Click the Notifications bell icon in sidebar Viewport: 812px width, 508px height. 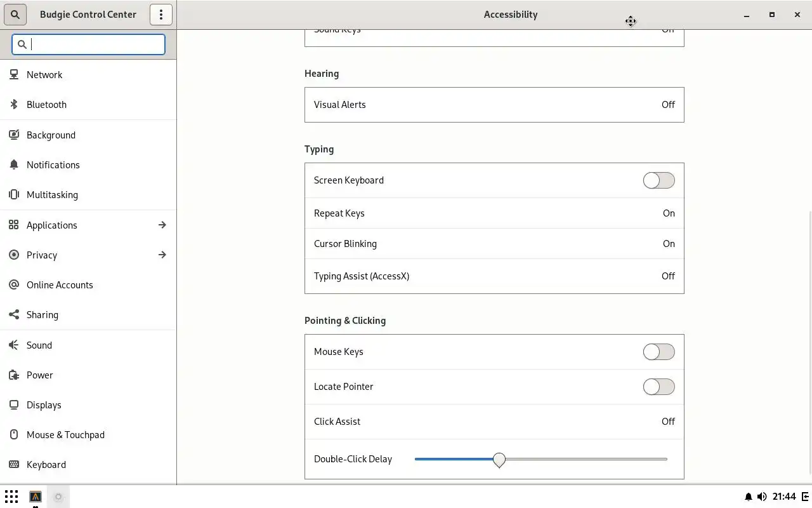point(14,165)
